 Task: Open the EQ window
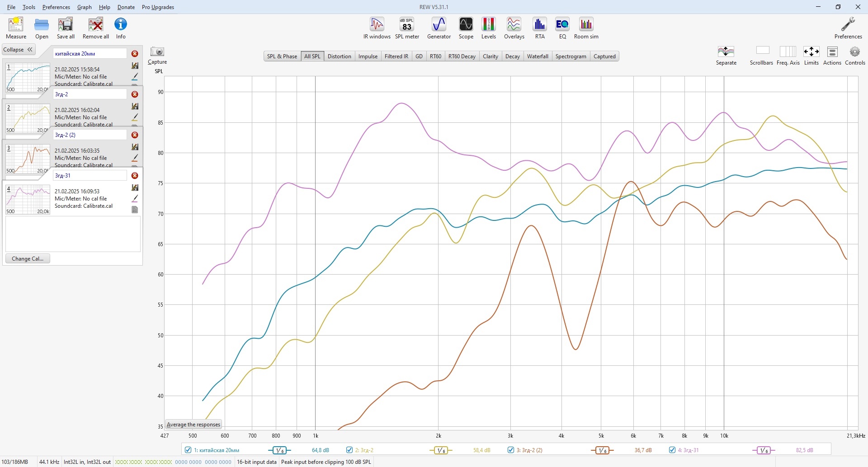(562, 24)
